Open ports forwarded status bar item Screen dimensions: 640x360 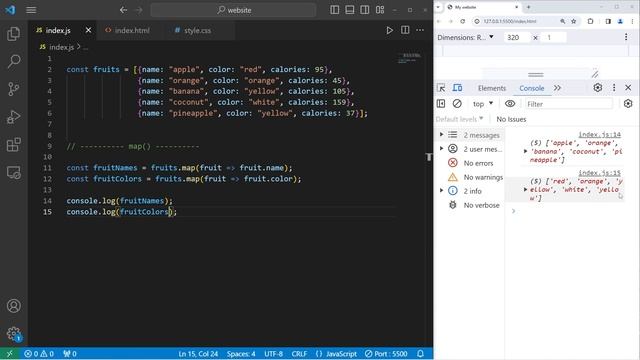click(x=70, y=353)
